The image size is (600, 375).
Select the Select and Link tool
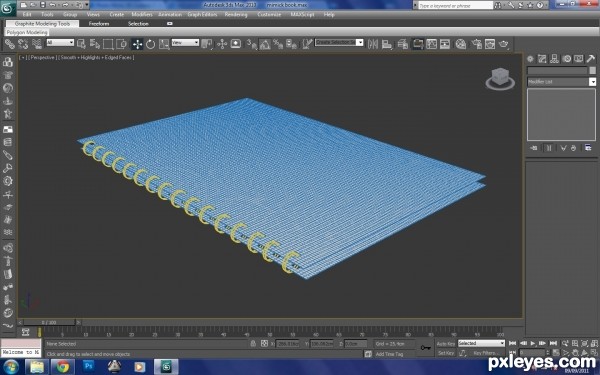click(x=10, y=44)
